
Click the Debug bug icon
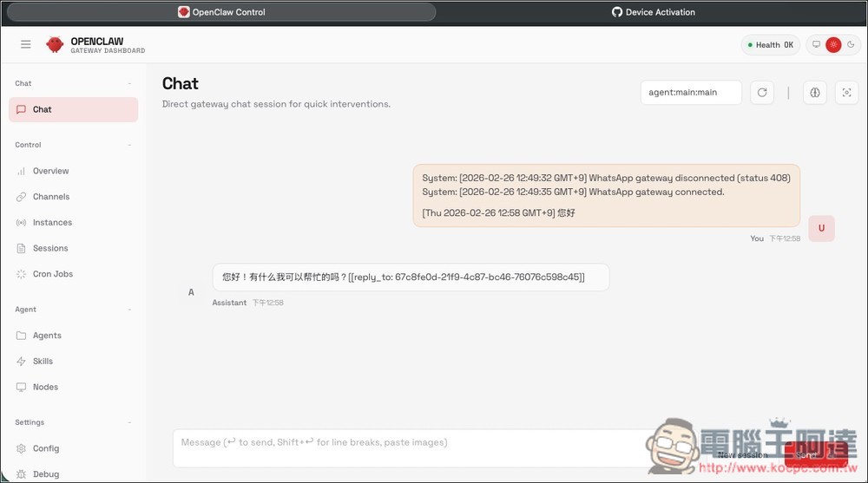point(21,473)
